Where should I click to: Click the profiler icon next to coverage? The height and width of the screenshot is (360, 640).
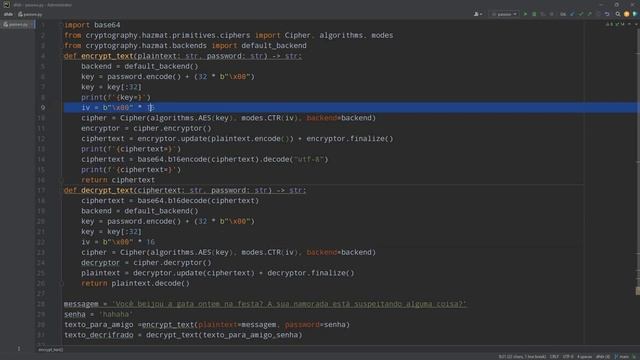click(x=551, y=14)
